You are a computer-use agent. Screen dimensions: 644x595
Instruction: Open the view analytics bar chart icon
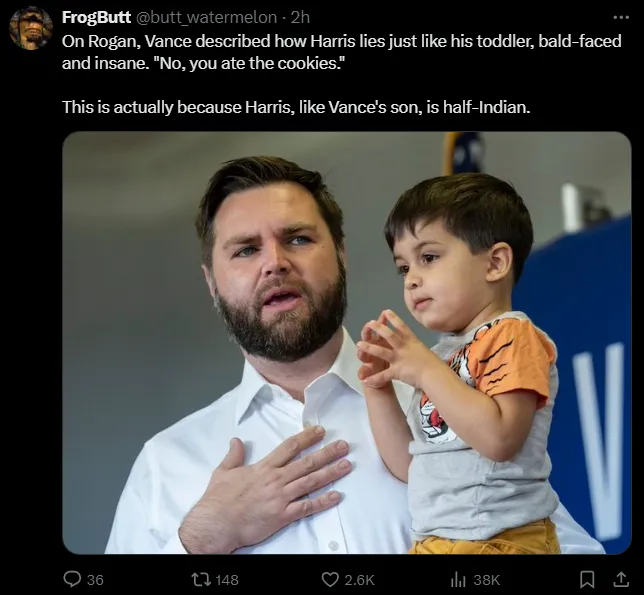pos(459,579)
